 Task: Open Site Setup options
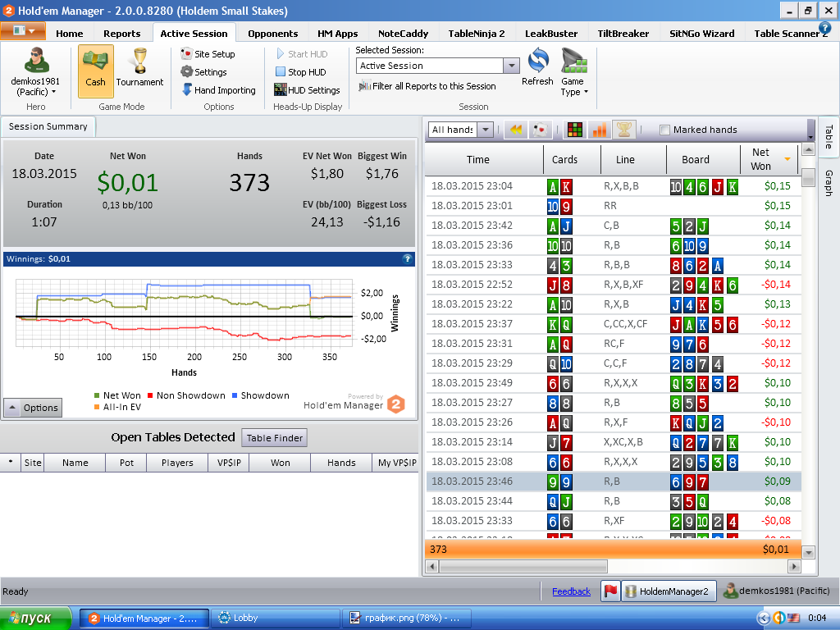click(208, 53)
